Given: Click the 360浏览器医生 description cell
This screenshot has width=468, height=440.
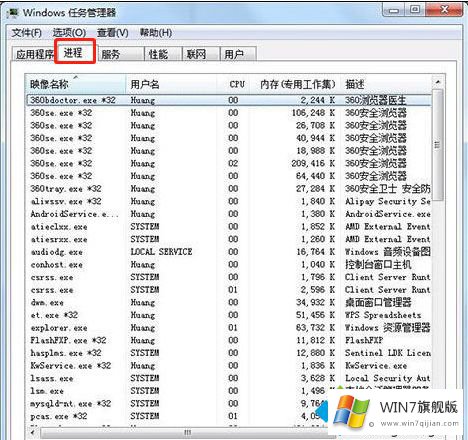Looking at the screenshot, I should click(x=376, y=100).
